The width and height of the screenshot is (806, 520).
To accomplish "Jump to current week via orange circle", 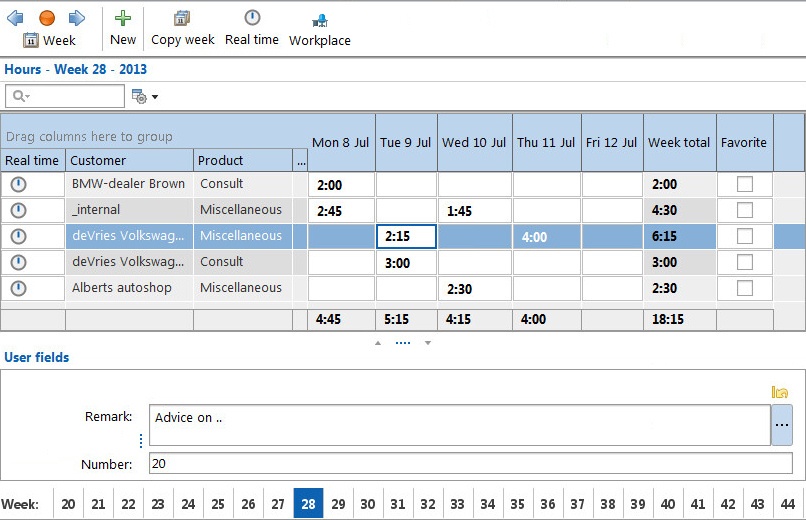I will click(x=47, y=18).
